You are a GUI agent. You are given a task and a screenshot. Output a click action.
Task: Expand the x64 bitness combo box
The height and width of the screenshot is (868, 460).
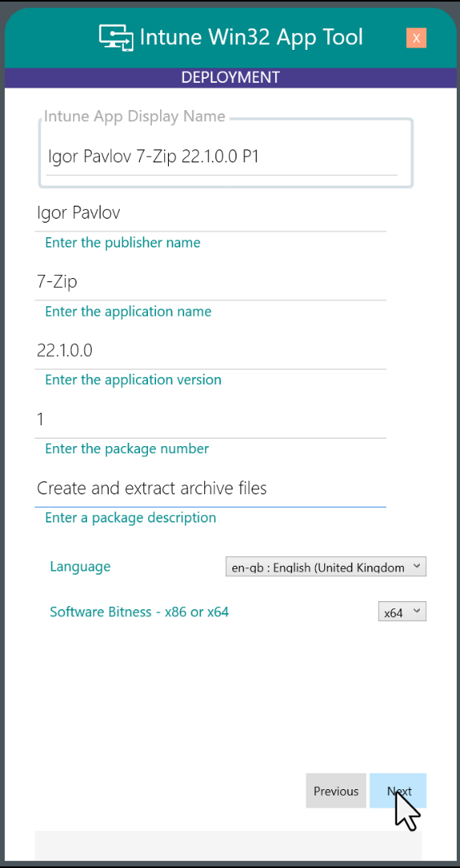pyautogui.click(x=402, y=612)
